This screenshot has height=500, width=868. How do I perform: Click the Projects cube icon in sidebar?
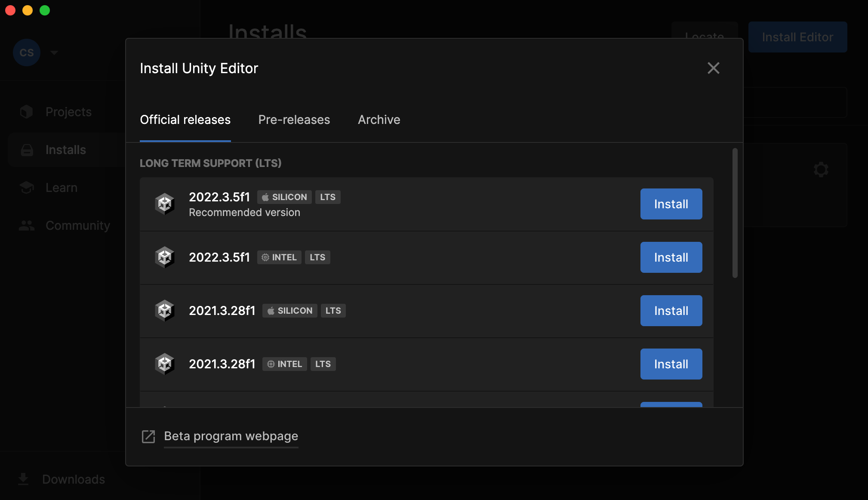[x=27, y=112]
